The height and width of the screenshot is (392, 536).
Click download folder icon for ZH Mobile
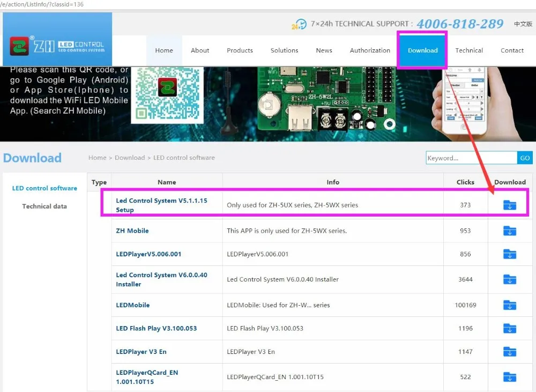509,231
